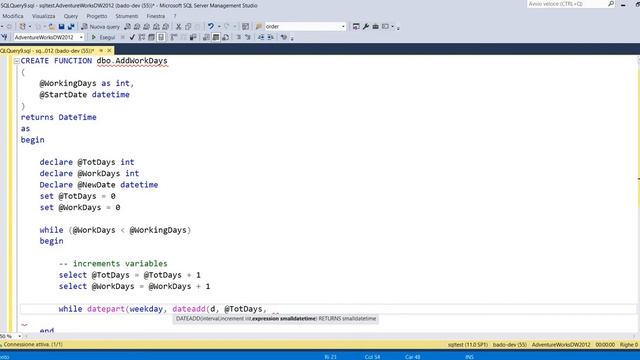Click the Results to Grid icon

[216, 37]
